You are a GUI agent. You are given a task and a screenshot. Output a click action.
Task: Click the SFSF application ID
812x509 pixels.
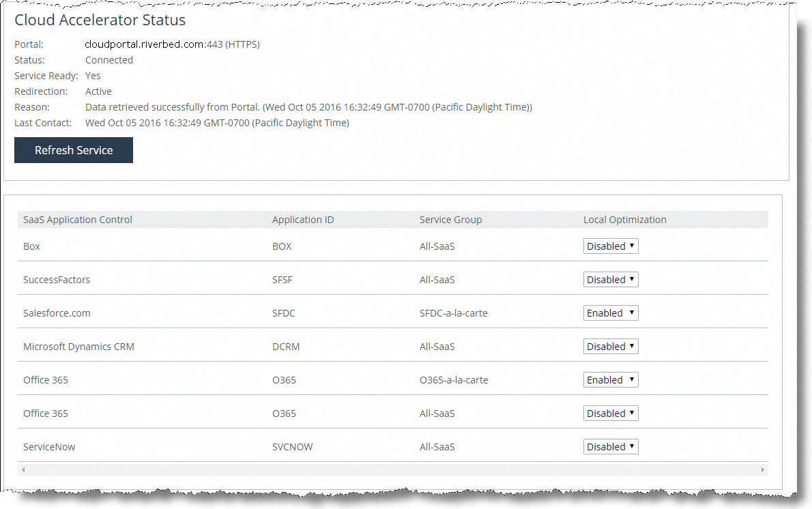(x=282, y=280)
